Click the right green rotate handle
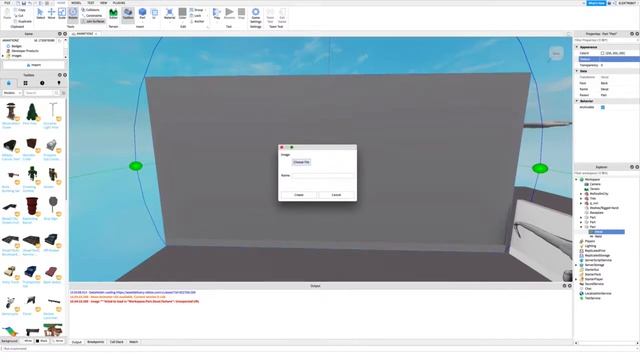The image size is (640, 360). [540, 168]
